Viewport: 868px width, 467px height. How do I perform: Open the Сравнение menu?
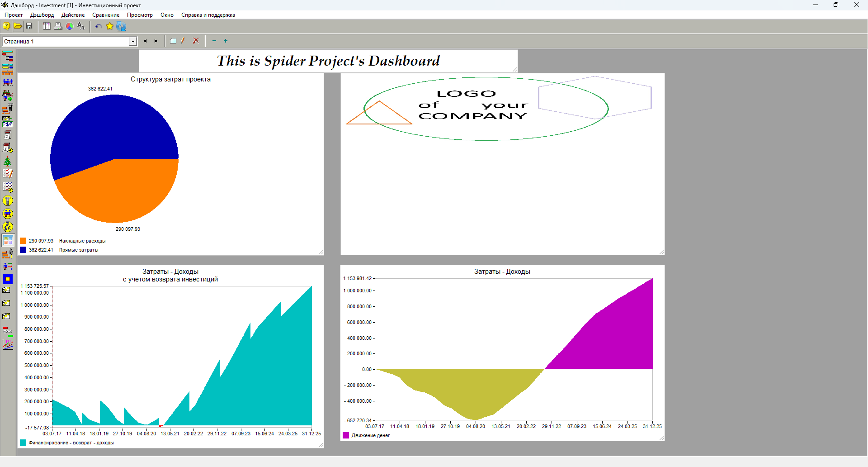pos(106,15)
